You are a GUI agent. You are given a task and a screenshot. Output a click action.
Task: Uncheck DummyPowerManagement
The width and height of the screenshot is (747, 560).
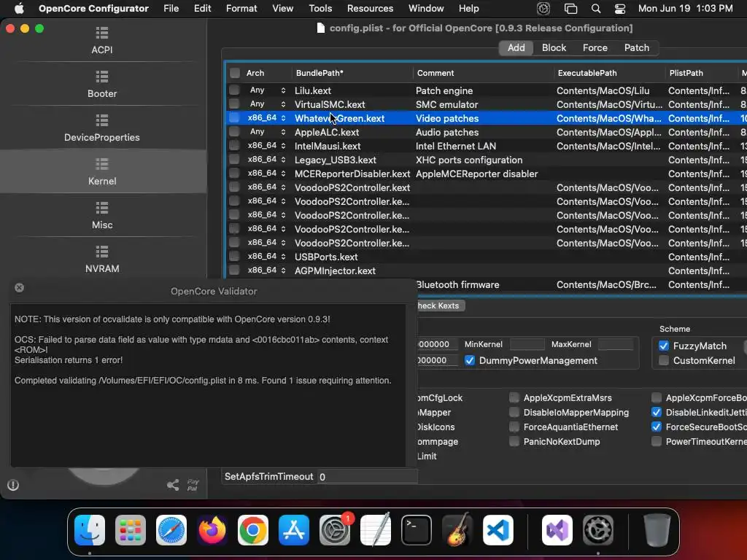(x=470, y=360)
